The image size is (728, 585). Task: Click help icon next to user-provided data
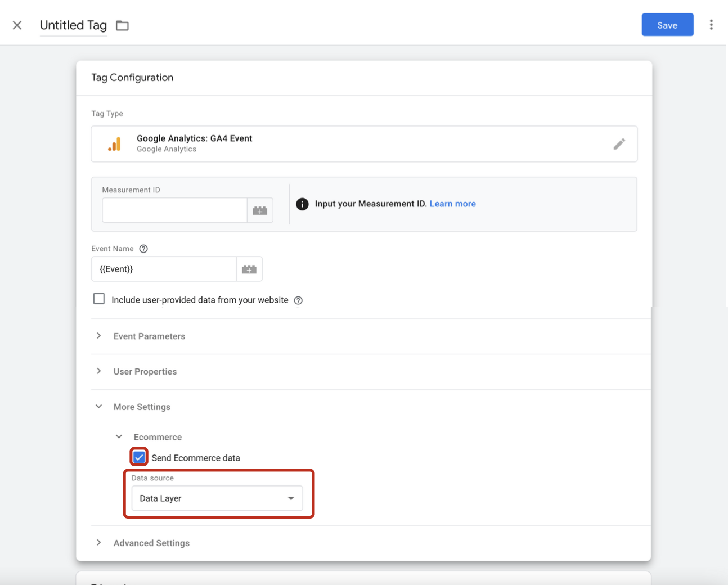pyautogui.click(x=299, y=300)
